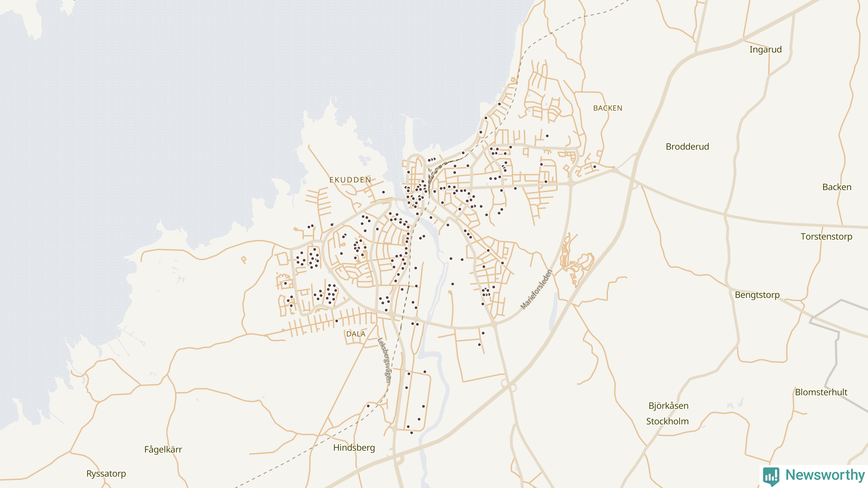Viewport: 868px width, 488px height.
Task: Click the Leksbergsvägen road label
Action: 385,360
